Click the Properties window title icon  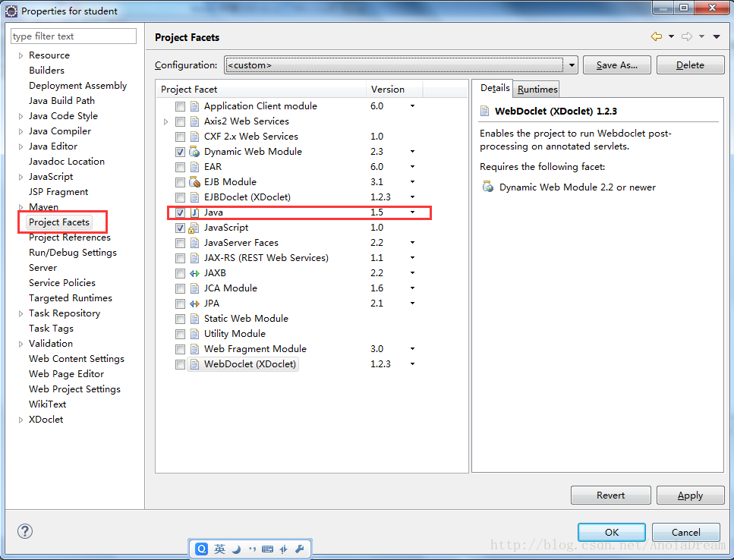pos(11,11)
